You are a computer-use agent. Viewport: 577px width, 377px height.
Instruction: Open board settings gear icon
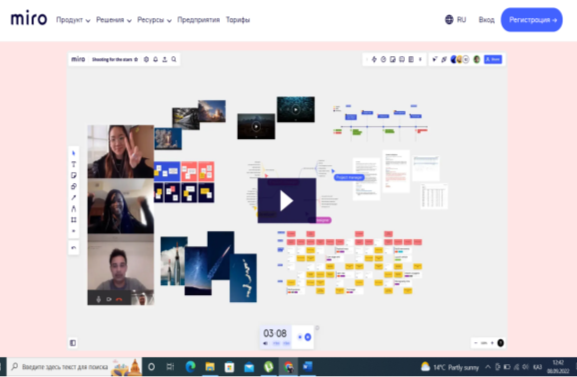click(146, 60)
